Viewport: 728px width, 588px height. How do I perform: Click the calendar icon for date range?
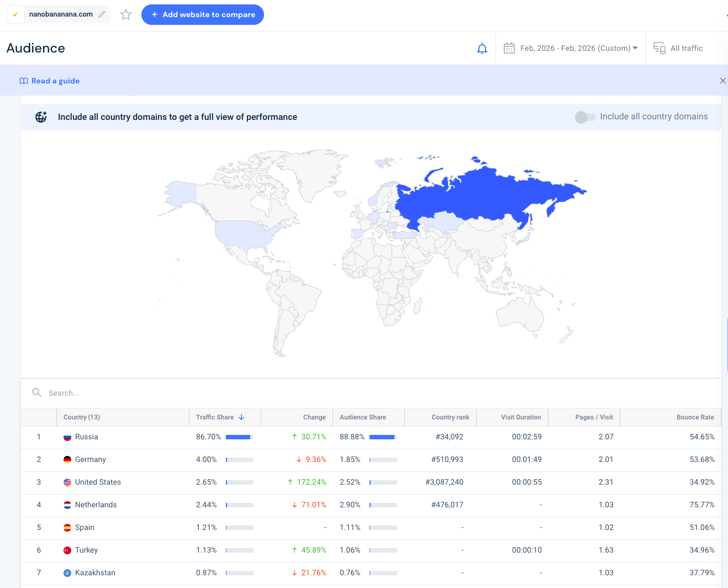point(509,49)
